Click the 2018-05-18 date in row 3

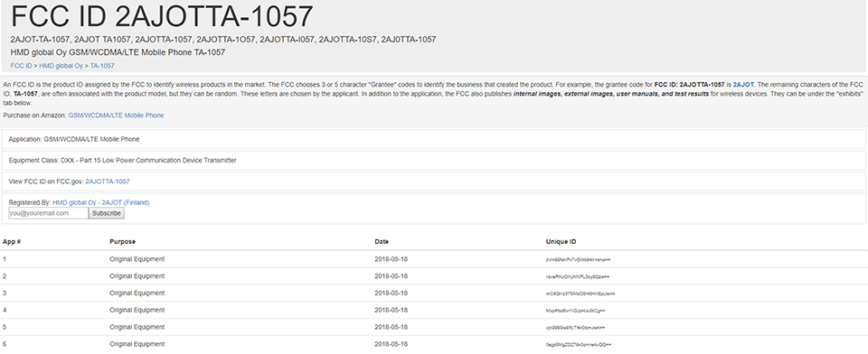point(392,293)
